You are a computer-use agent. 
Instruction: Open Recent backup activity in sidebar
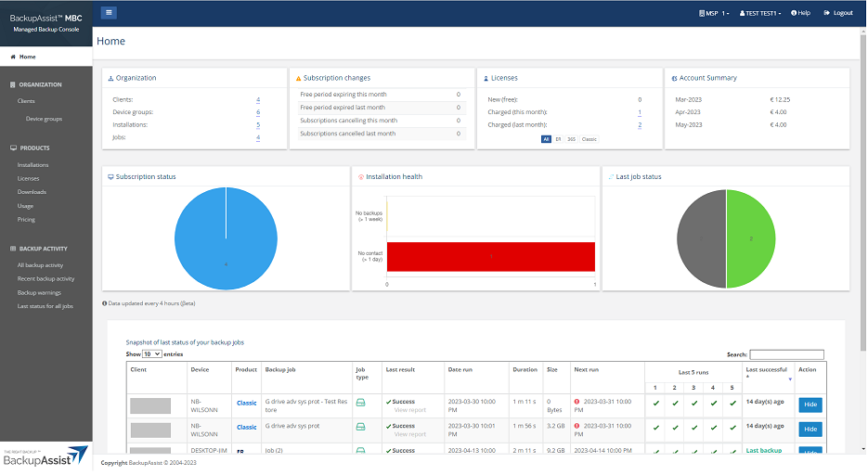45,278
